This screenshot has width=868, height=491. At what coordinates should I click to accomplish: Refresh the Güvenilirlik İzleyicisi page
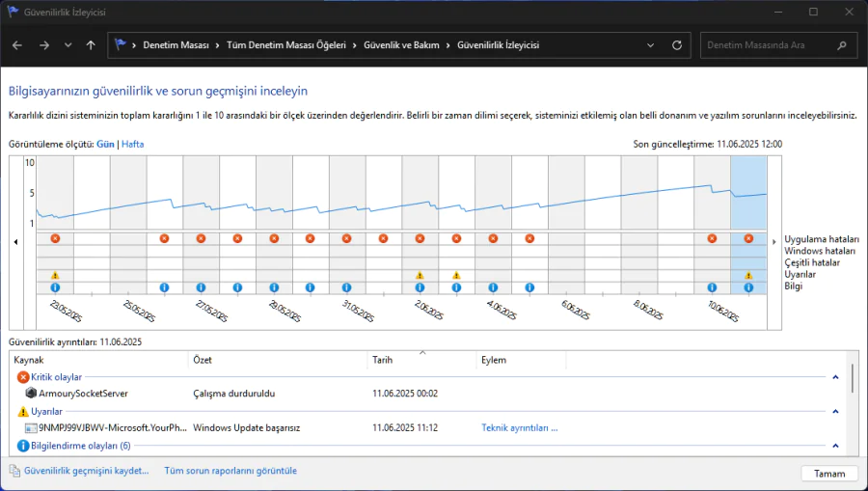point(676,45)
